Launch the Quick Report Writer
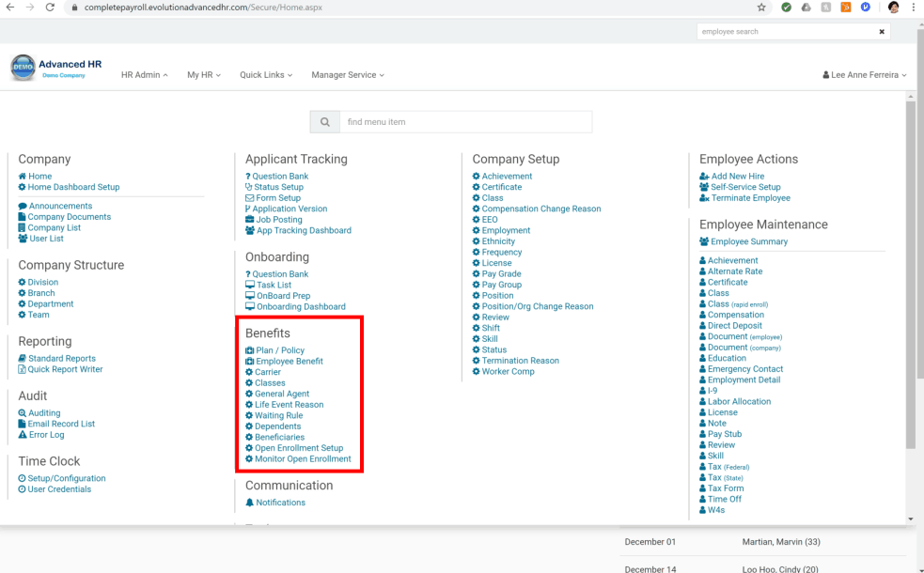The height and width of the screenshot is (573, 924). coord(66,369)
